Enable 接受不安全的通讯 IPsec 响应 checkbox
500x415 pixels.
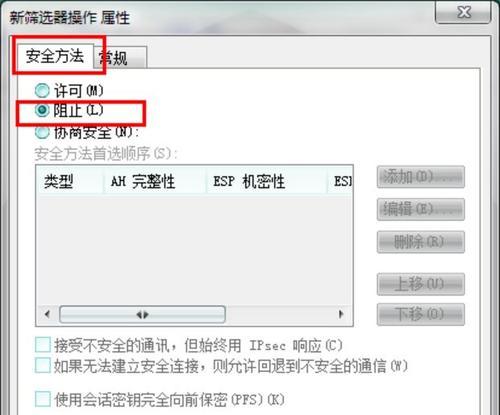[43, 345]
